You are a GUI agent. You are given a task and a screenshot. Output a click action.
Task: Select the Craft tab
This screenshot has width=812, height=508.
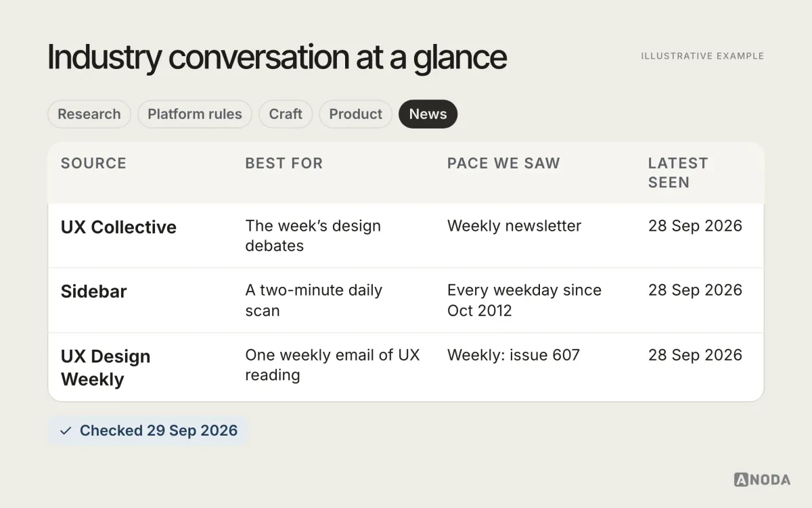[x=286, y=114]
